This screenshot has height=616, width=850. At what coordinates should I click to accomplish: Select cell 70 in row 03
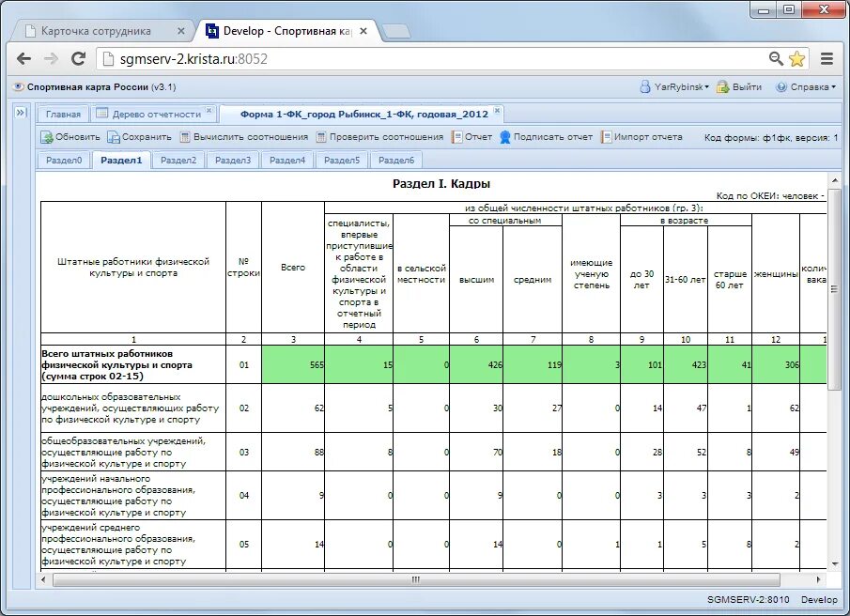click(x=476, y=452)
